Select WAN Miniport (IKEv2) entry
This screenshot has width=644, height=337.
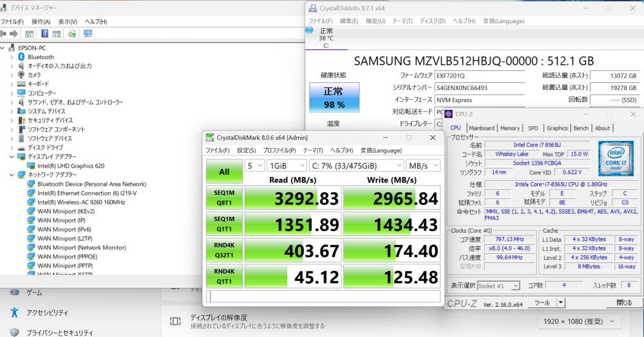tap(66, 211)
